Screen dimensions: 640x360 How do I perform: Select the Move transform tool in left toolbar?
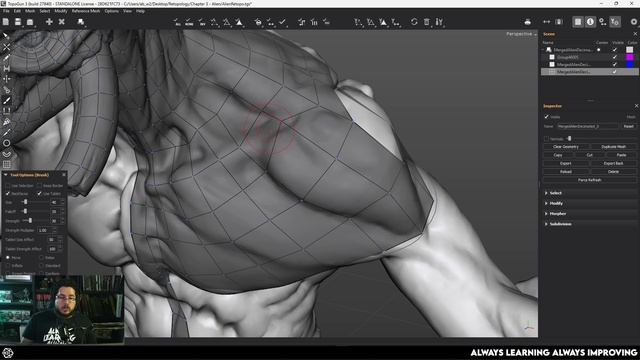(x=7, y=79)
